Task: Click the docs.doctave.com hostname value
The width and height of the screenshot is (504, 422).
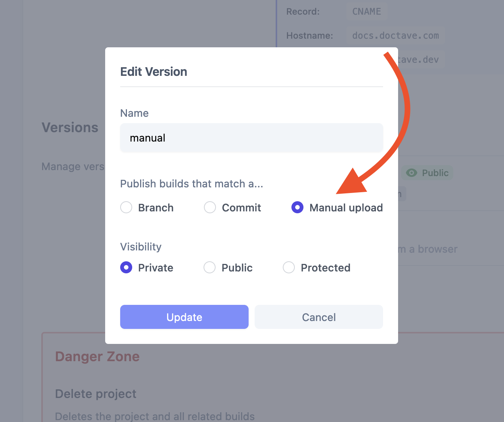Action: point(395,35)
